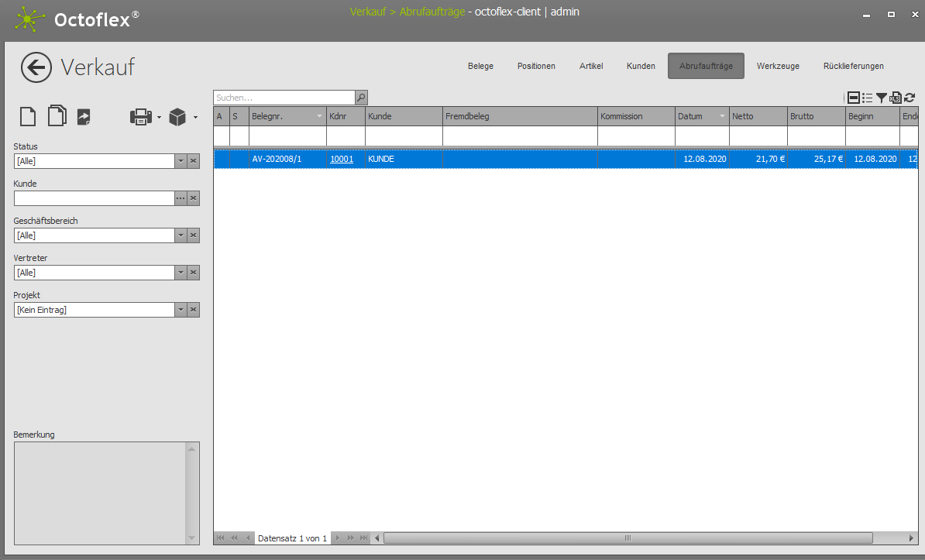Click into the Suchen search field
Viewport: 925px width, 560px height.
[284, 98]
